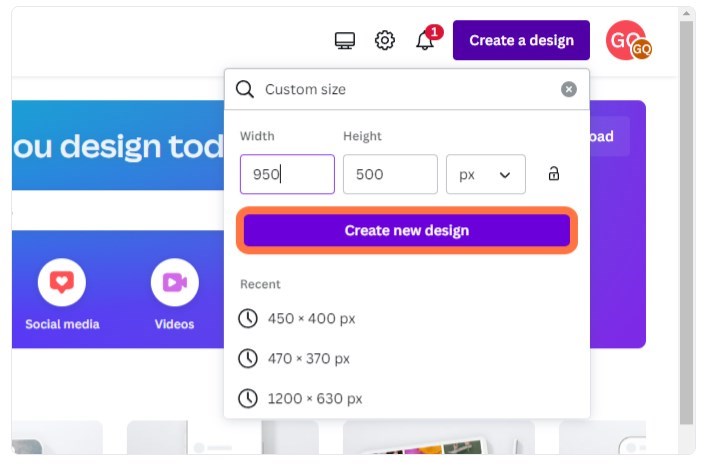Click Create new design button
This screenshot has width=713, height=467.
click(x=407, y=231)
